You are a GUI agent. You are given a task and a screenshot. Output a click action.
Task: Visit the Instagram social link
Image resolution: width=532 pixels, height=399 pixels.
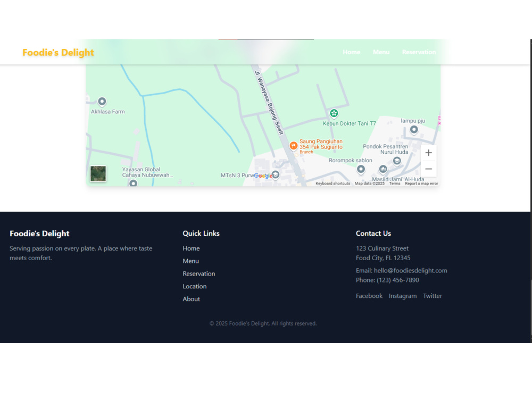point(403,296)
